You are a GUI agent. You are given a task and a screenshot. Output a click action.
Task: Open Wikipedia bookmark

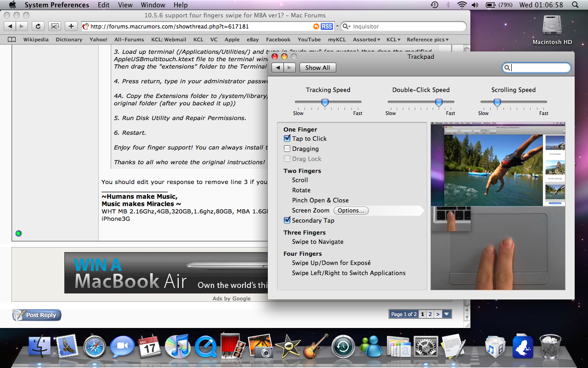36,40
